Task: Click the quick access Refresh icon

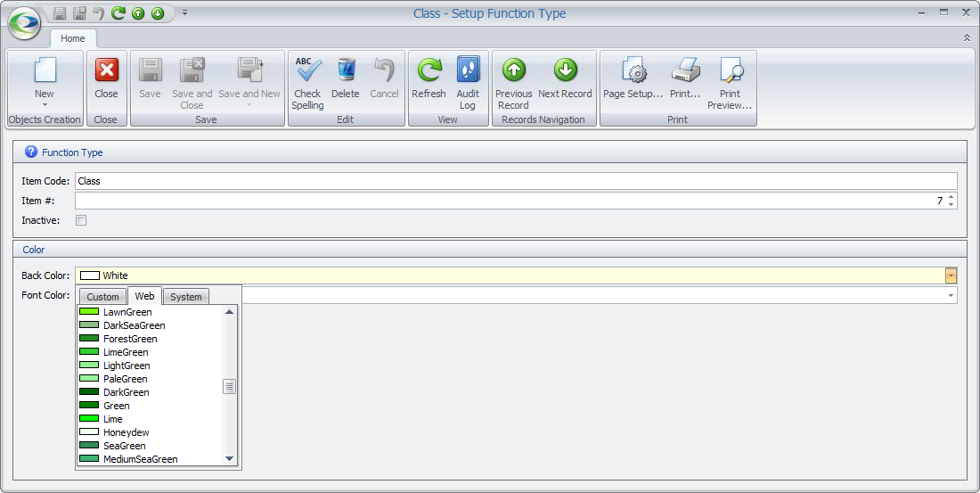Action: [x=118, y=13]
